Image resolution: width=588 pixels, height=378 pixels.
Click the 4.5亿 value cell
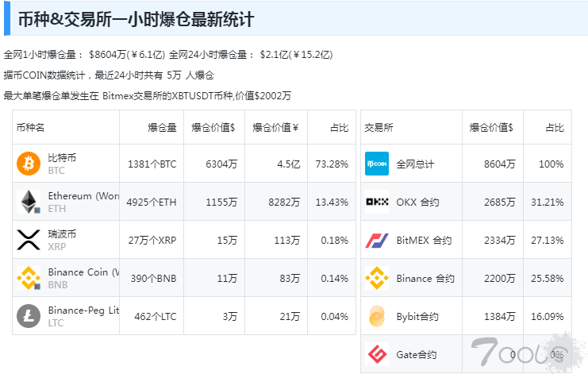tap(288, 164)
